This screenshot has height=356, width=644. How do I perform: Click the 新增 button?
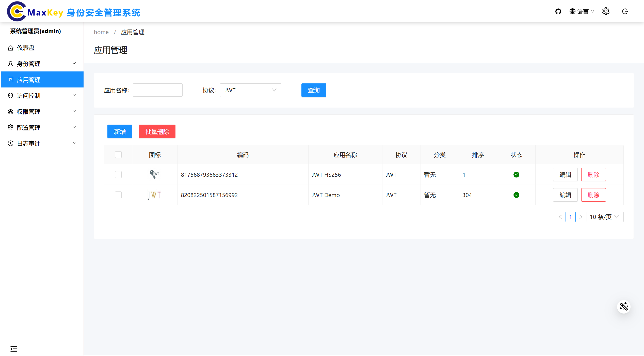coord(120,131)
